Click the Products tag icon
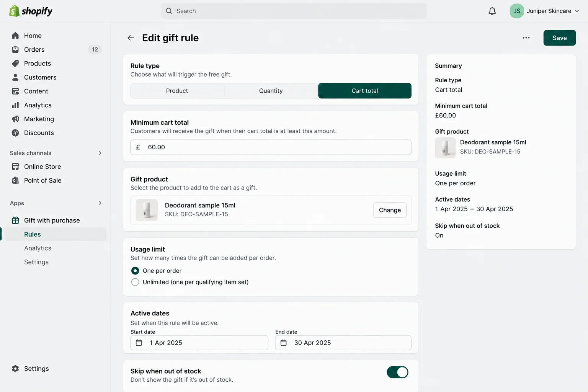Viewport: 588px width, 392px height. click(15, 64)
